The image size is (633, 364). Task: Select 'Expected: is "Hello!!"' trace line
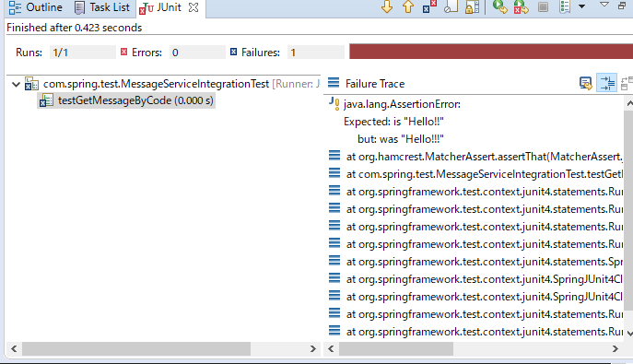click(x=393, y=122)
